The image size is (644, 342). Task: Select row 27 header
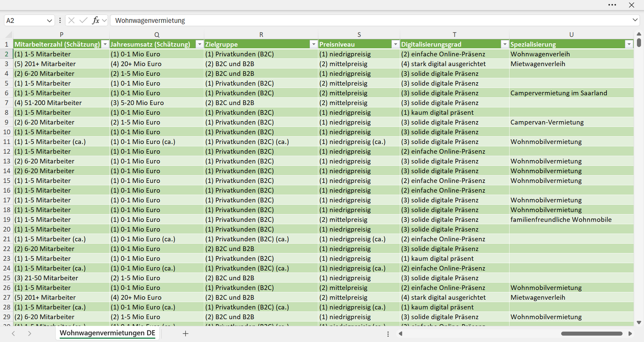[x=7, y=297]
